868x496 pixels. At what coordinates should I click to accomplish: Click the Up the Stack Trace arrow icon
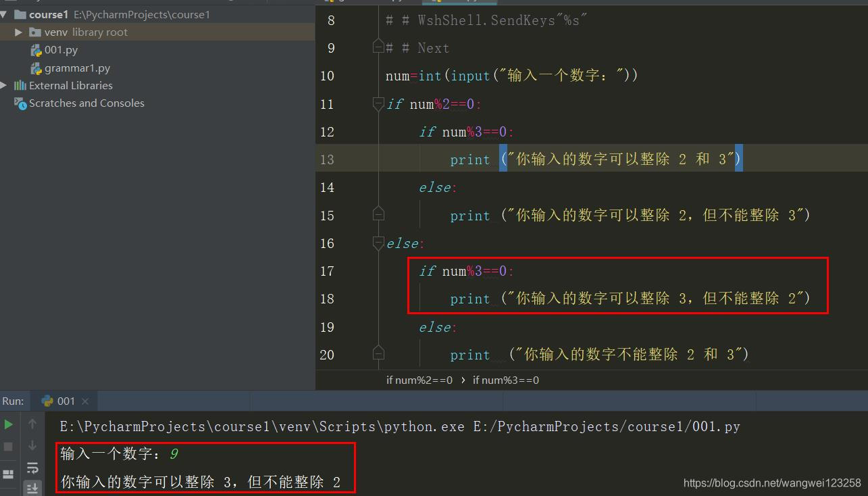click(32, 424)
